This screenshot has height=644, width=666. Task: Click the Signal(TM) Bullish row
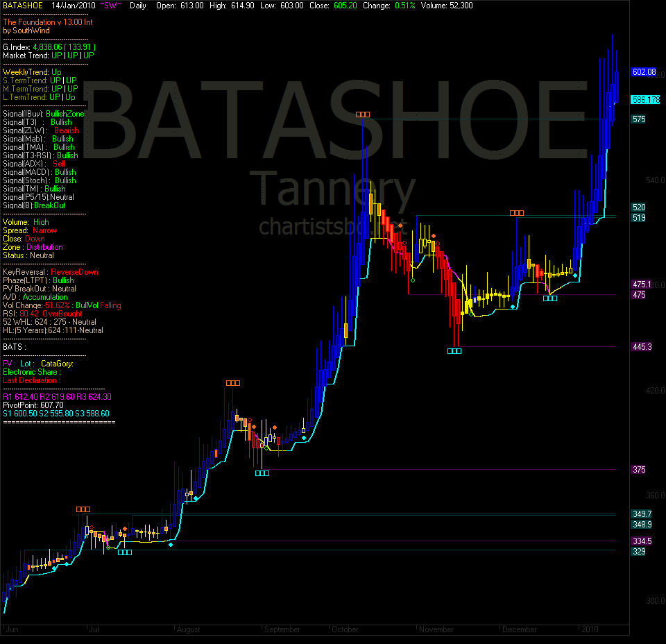[34, 189]
